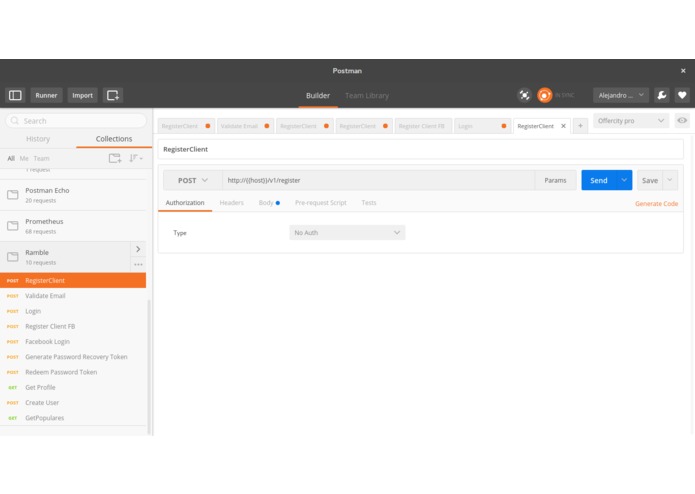Switch to the Validate Email request tab
This screenshot has height=494, width=695.
click(x=245, y=126)
